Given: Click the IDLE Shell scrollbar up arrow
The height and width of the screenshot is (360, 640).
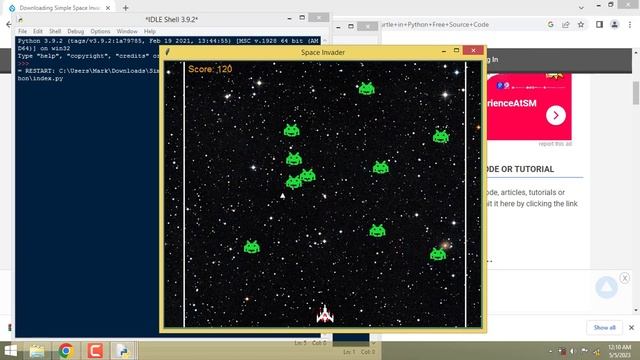Looking at the screenshot, I should tap(324, 41).
